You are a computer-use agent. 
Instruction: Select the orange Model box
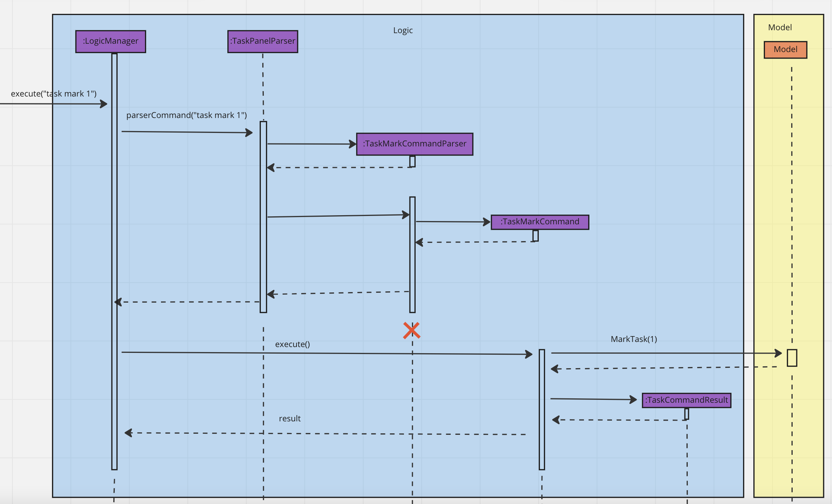pos(785,50)
